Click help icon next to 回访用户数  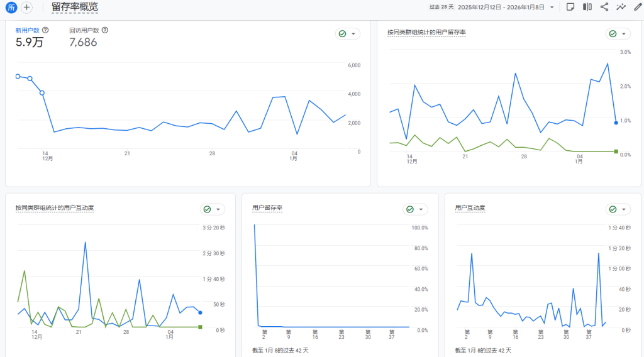pos(105,30)
